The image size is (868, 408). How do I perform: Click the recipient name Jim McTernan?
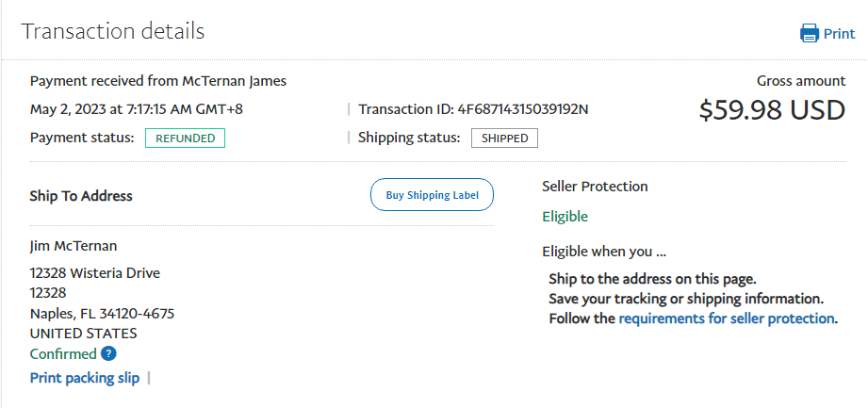point(74,246)
